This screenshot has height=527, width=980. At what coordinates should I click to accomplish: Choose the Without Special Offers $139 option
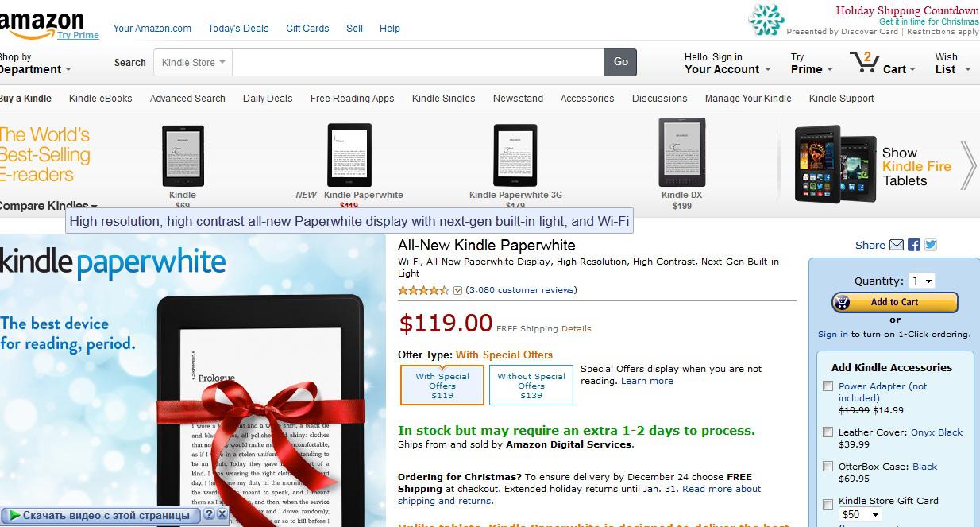[x=531, y=385]
